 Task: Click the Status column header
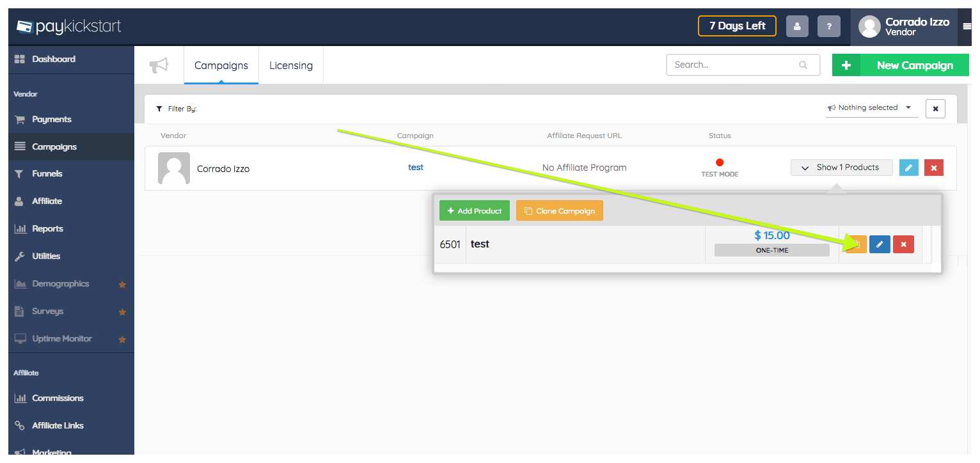click(x=720, y=136)
